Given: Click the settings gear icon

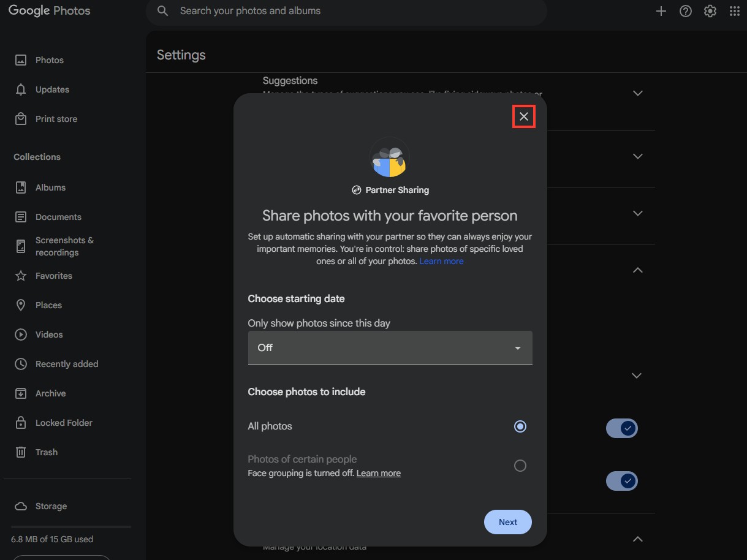Looking at the screenshot, I should pyautogui.click(x=710, y=11).
